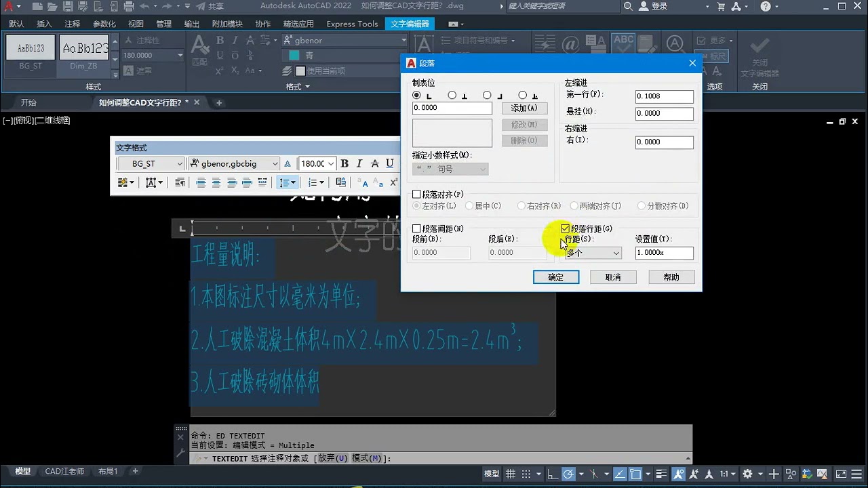Toggle the grid display icon in status bar
This screenshot has height=488, width=868.
[511, 473]
